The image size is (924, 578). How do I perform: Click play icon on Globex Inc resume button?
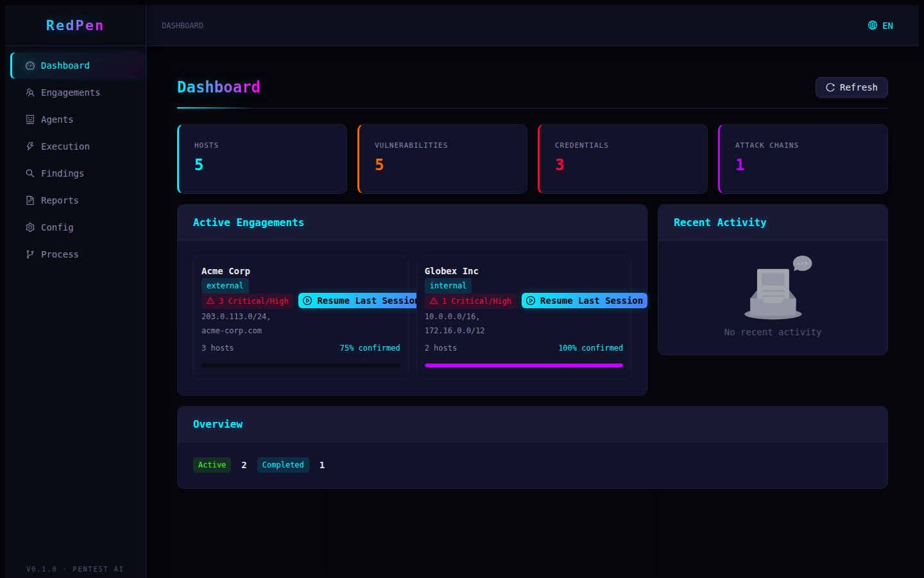531,301
